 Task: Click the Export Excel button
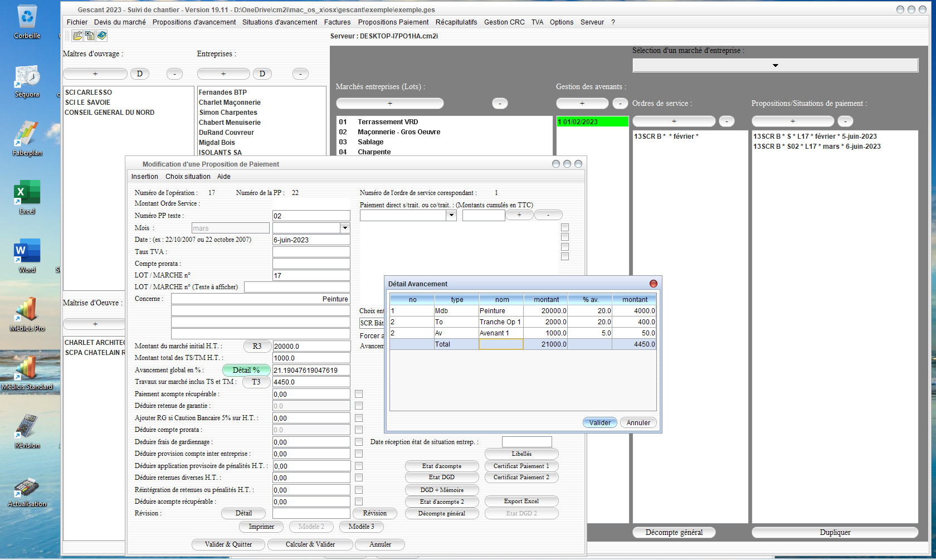coord(521,501)
